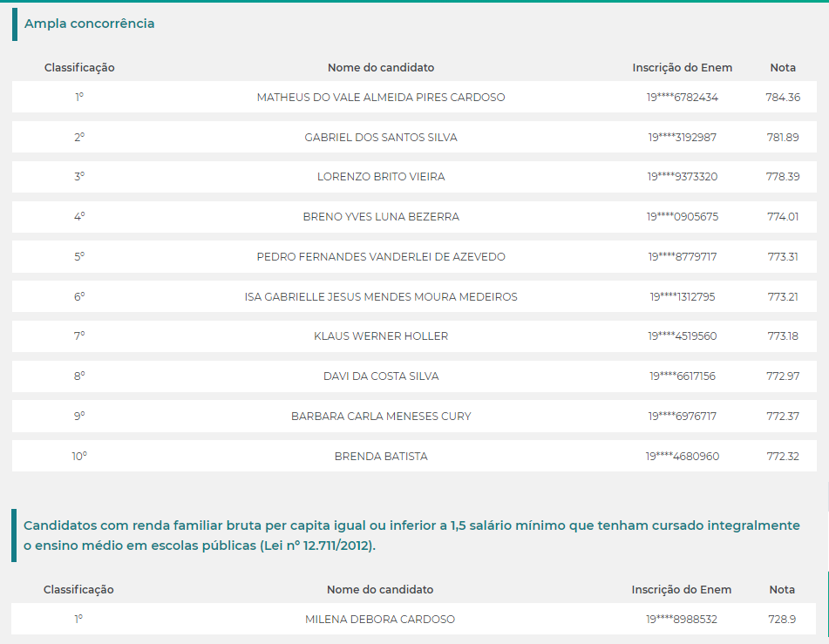Select name MILENA DEBORA CARDOSO
The width and height of the screenshot is (829, 644).
click(379, 619)
